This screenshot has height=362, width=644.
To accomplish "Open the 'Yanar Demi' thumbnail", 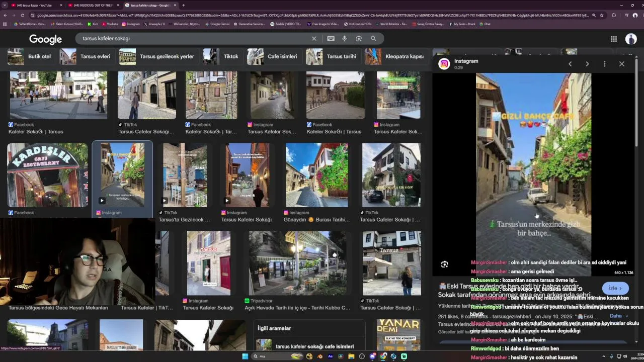I will [398, 335].
